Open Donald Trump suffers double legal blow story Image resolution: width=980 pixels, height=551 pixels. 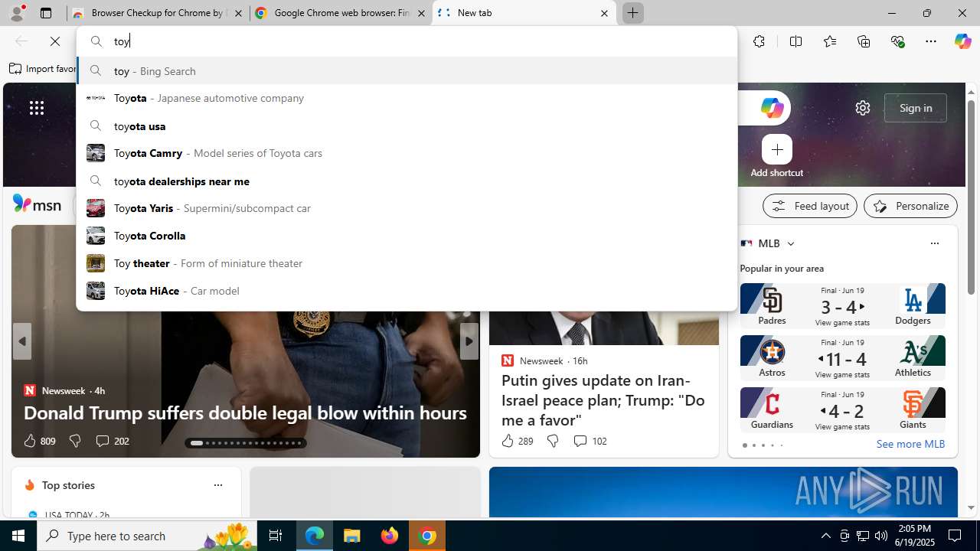[x=245, y=412]
